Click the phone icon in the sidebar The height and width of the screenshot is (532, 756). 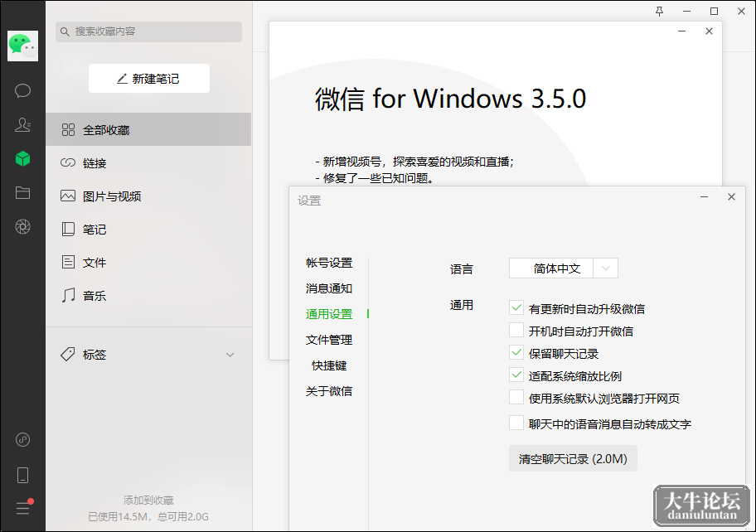click(22, 475)
